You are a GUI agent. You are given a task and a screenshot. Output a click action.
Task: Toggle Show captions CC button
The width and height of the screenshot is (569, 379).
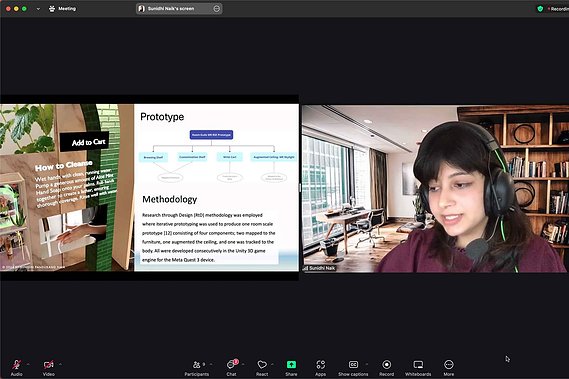tap(353, 364)
